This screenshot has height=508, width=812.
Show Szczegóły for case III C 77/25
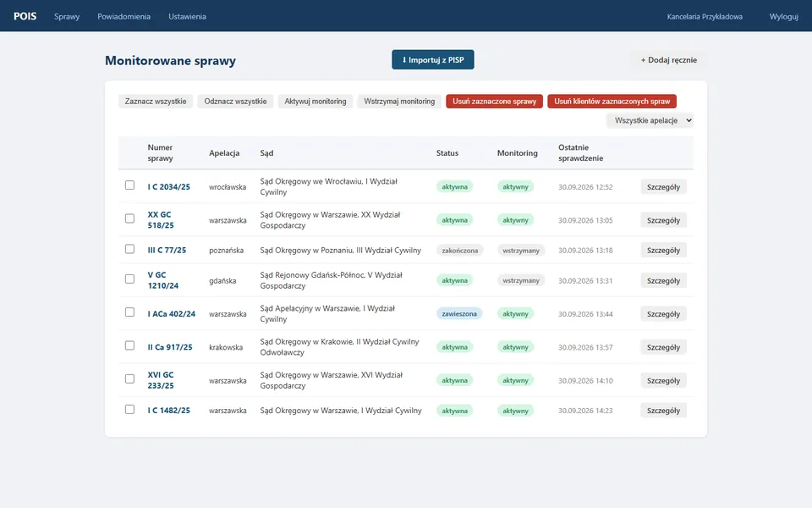pyautogui.click(x=663, y=250)
